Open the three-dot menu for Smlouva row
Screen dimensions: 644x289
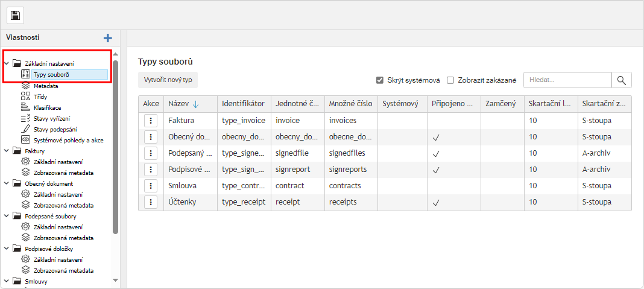pyautogui.click(x=151, y=186)
